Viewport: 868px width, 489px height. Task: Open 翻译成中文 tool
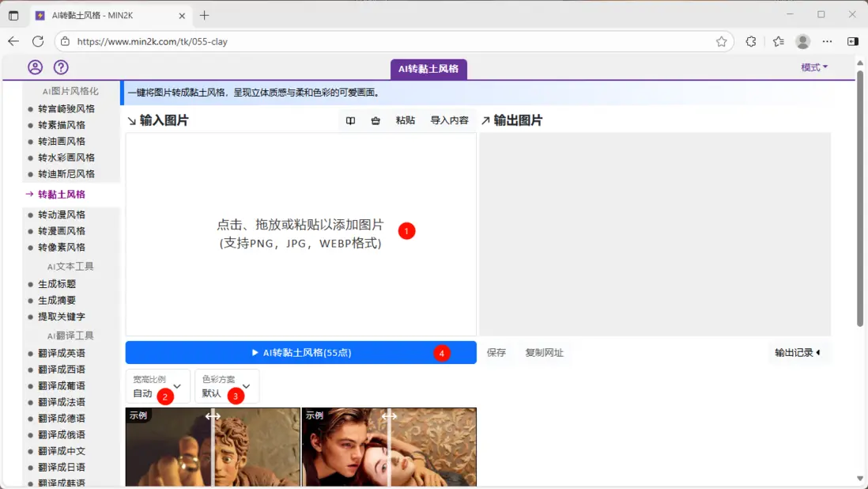pyautogui.click(x=62, y=451)
